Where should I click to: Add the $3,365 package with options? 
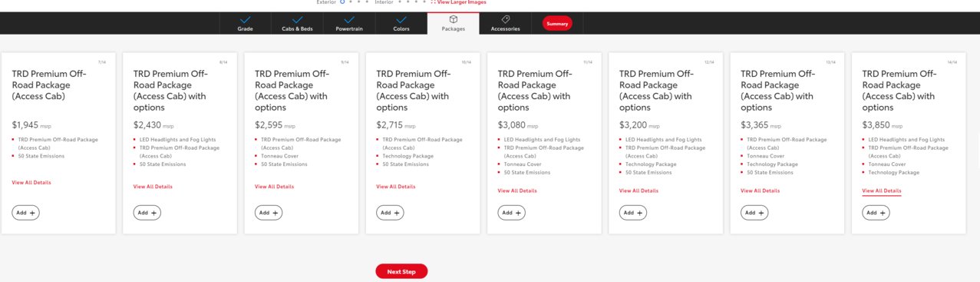(754, 213)
